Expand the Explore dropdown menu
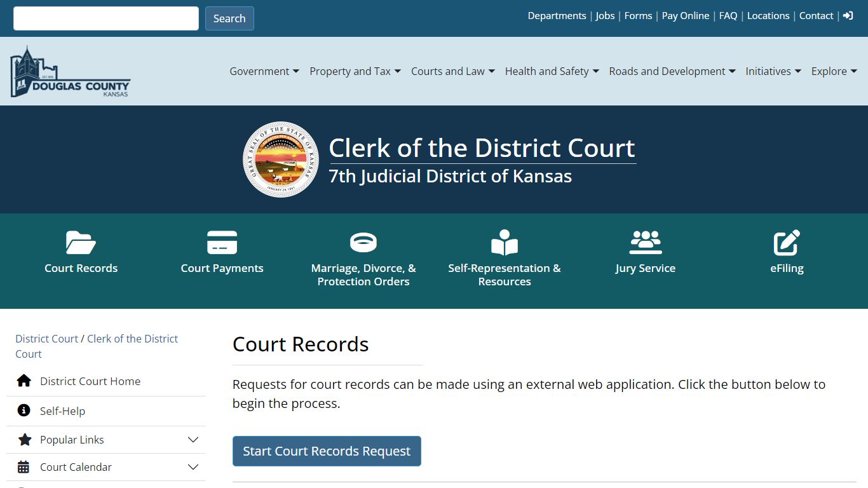The width and height of the screenshot is (868, 488). [x=834, y=71]
